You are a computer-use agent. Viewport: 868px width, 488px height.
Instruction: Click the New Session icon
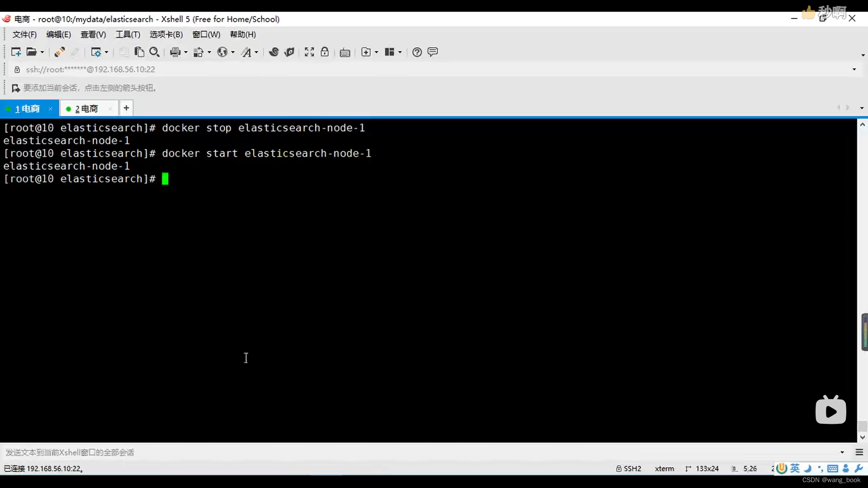(16, 52)
